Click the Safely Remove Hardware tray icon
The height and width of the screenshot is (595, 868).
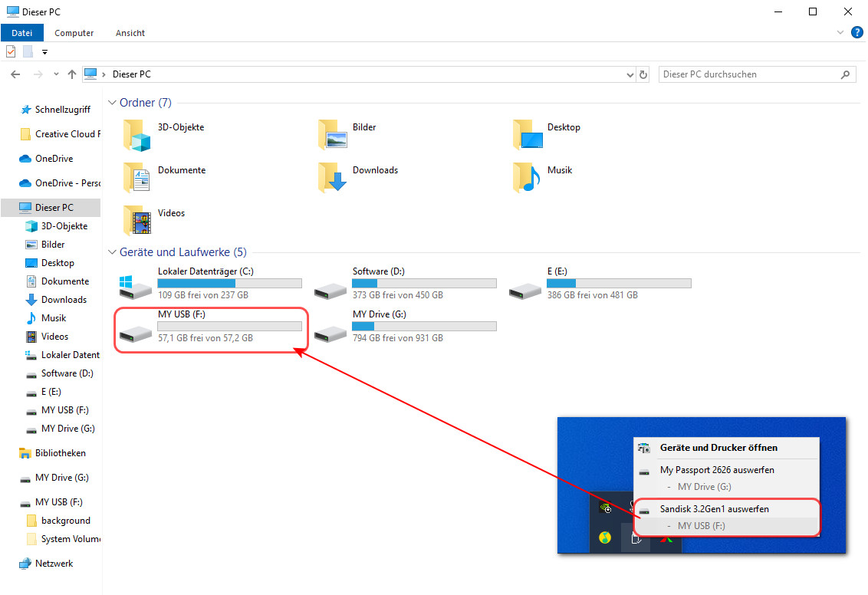click(636, 537)
